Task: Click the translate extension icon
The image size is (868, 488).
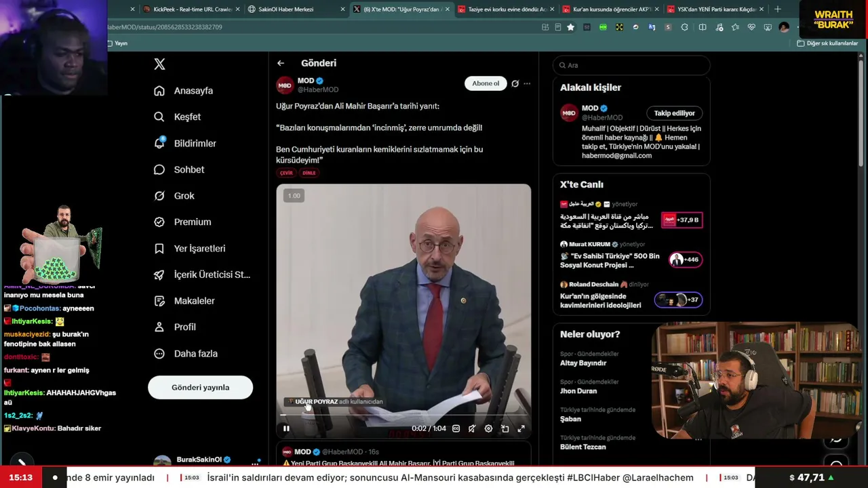Action: click(652, 27)
